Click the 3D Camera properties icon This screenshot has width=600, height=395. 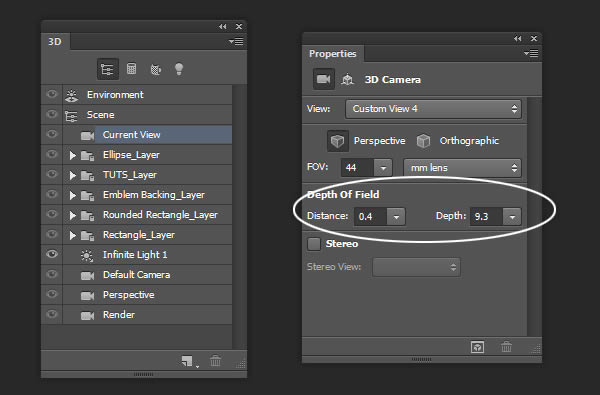[x=323, y=79]
